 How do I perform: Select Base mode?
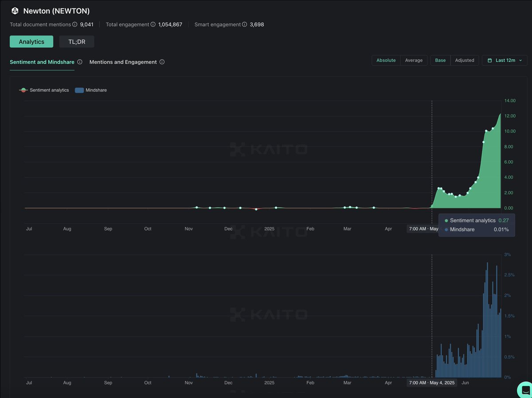coord(440,60)
